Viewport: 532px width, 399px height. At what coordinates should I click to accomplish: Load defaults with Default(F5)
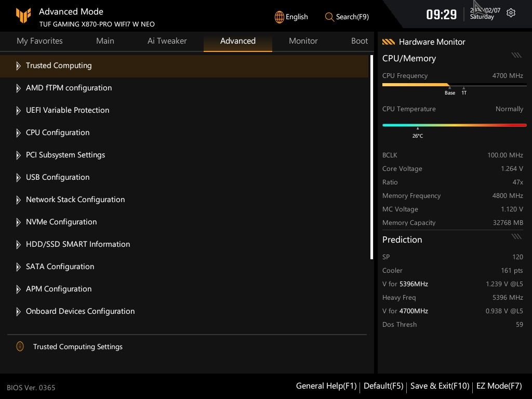coord(383,386)
